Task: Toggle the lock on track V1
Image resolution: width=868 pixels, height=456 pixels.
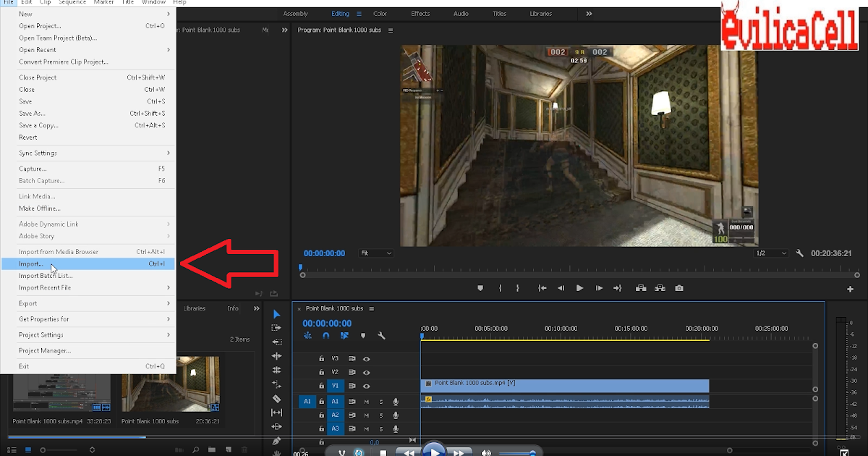Action: tap(321, 386)
